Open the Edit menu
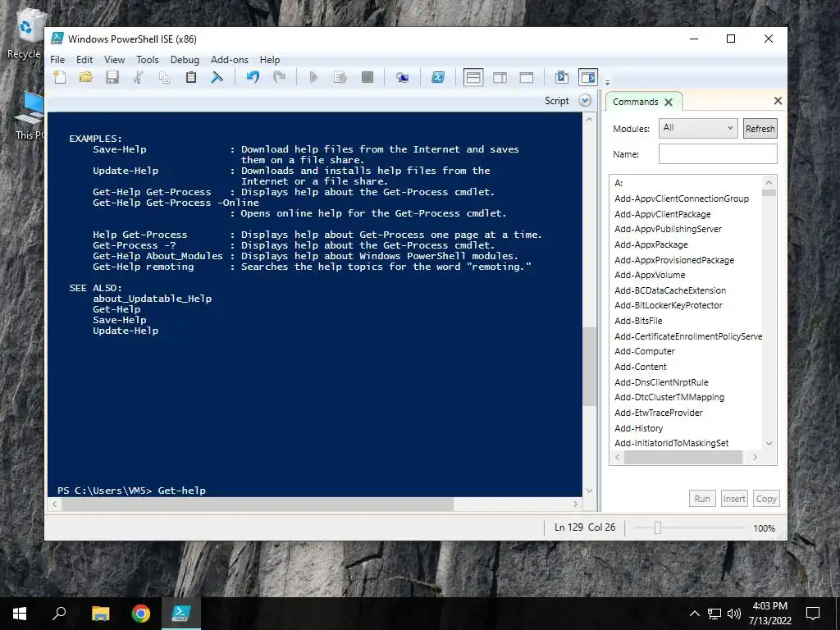The image size is (840, 630). [x=84, y=60]
